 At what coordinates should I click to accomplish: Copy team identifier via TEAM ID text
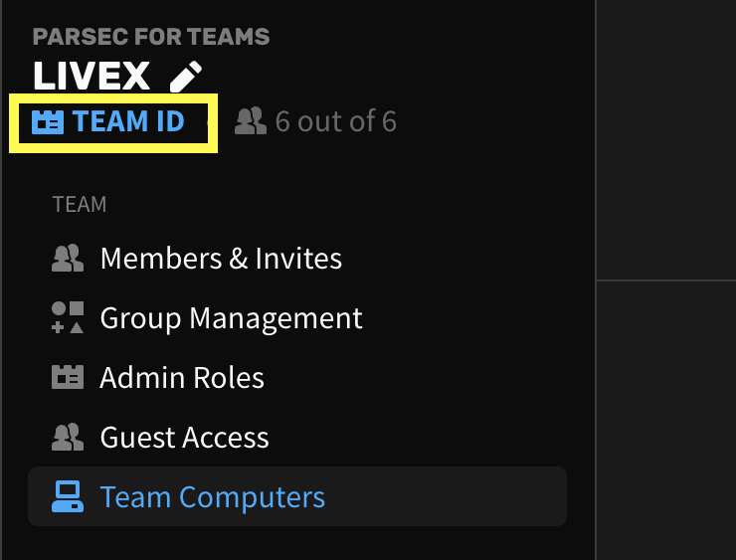pyautogui.click(x=128, y=122)
